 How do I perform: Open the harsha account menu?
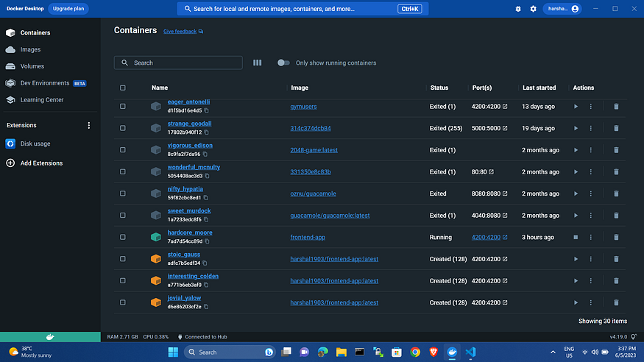tap(562, 9)
